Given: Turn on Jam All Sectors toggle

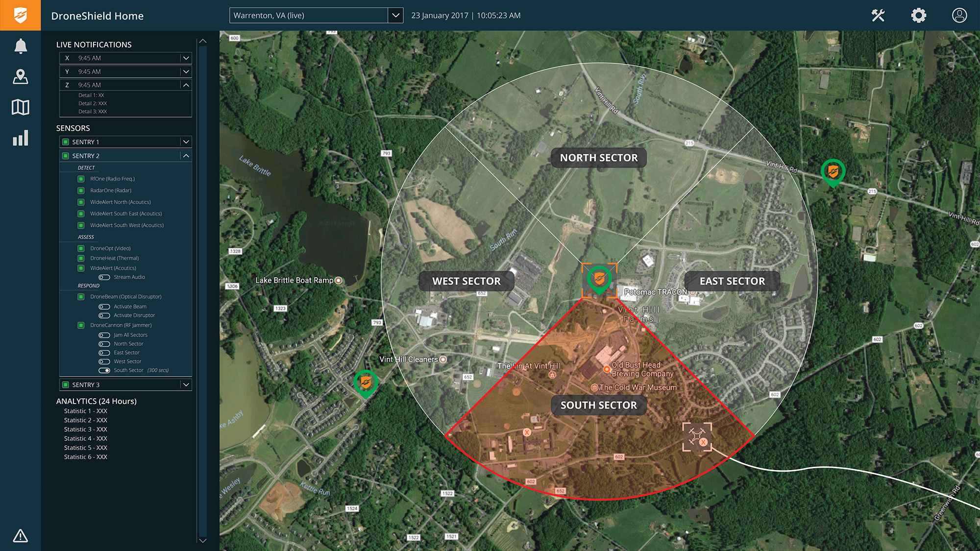Looking at the screenshot, I should tap(104, 335).
